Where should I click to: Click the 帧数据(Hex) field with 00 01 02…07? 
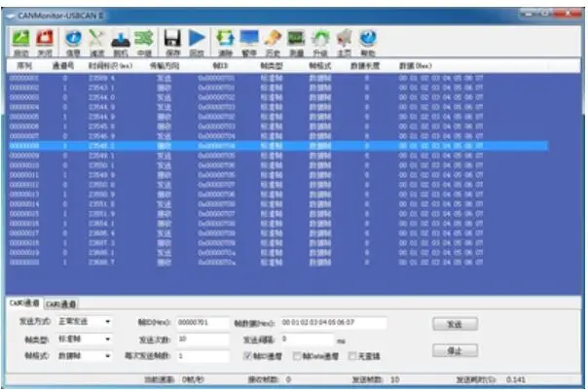333,322
